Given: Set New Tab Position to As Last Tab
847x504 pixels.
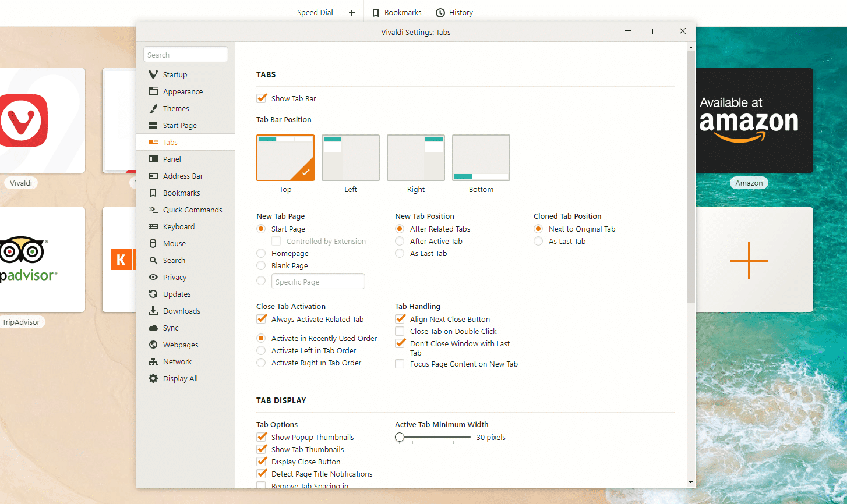Looking at the screenshot, I should [400, 253].
